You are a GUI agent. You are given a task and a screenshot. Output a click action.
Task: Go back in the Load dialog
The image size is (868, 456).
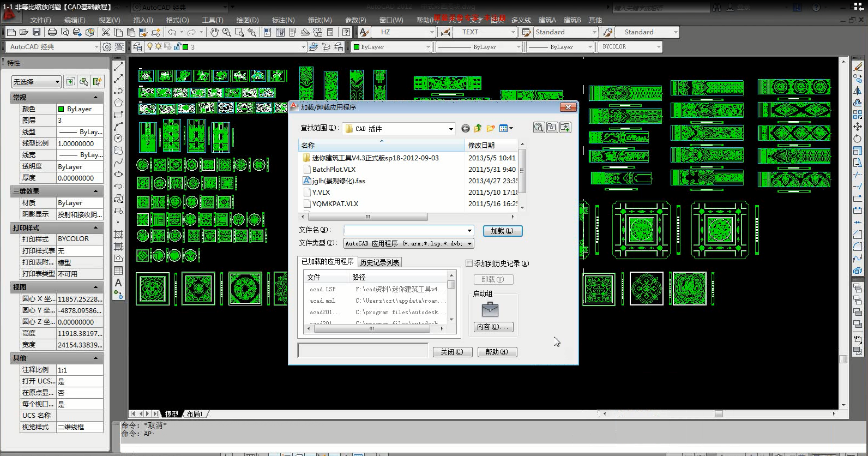tap(465, 128)
